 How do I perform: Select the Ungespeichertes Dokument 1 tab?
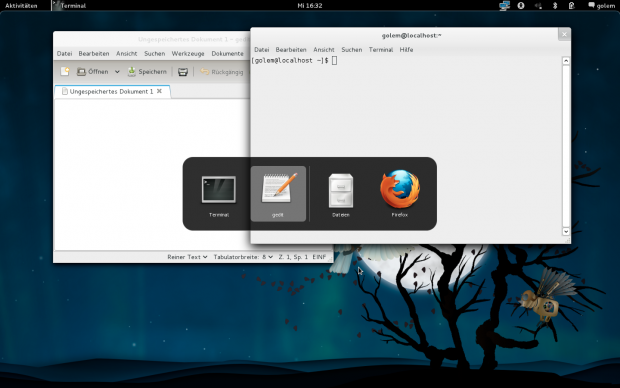coord(112,91)
